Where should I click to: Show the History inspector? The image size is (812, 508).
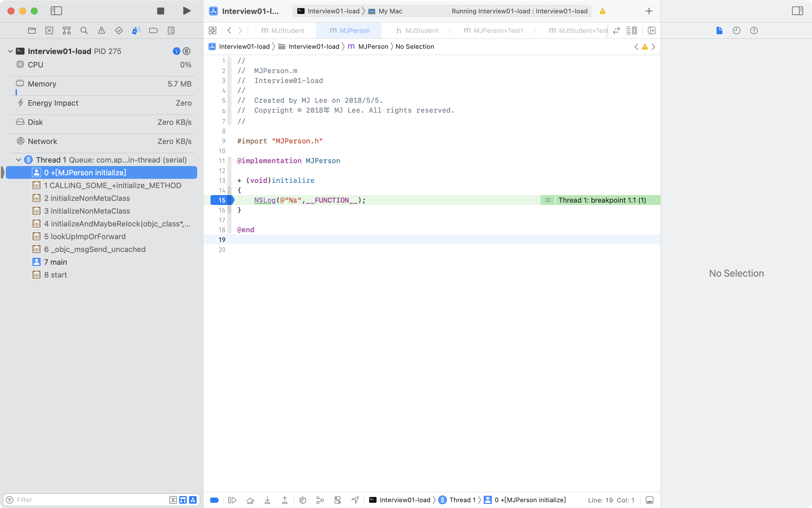click(x=737, y=30)
